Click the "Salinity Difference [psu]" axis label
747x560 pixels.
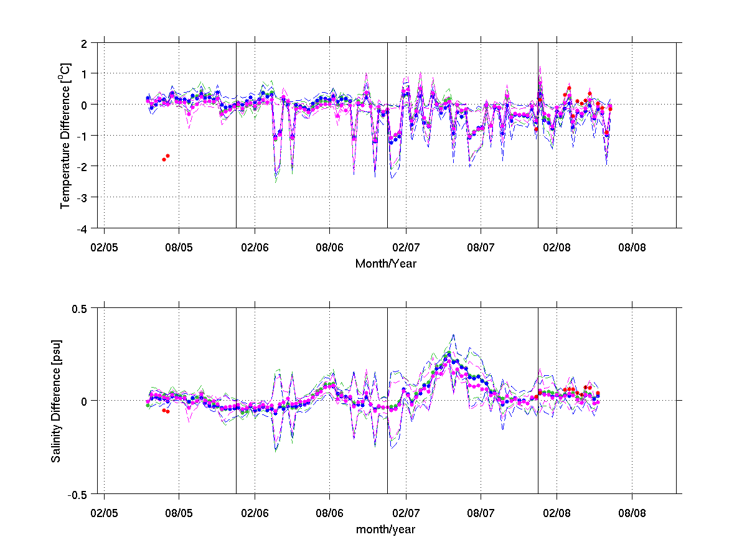point(56,400)
